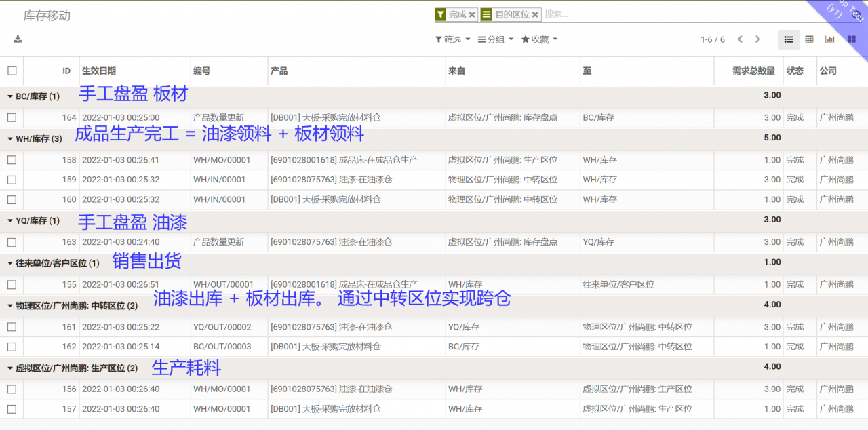Screen dimensions: 868x430
Task: Click WH/MO/00001 in row 156
Action: pos(222,389)
